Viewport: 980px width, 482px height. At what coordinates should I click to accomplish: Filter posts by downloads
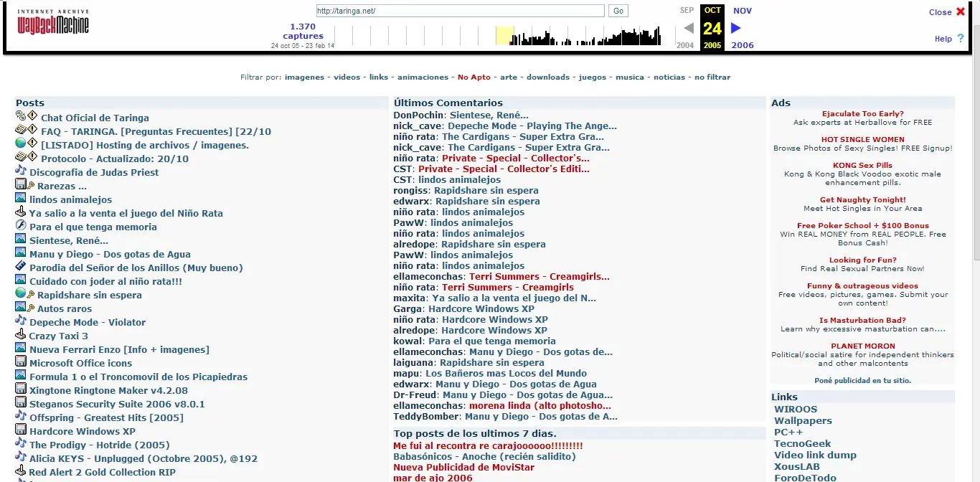[548, 77]
